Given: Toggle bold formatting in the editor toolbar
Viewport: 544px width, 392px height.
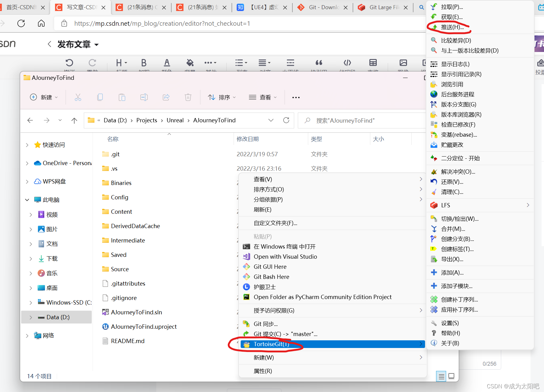Looking at the screenshot, I should [x=144, y=63].
